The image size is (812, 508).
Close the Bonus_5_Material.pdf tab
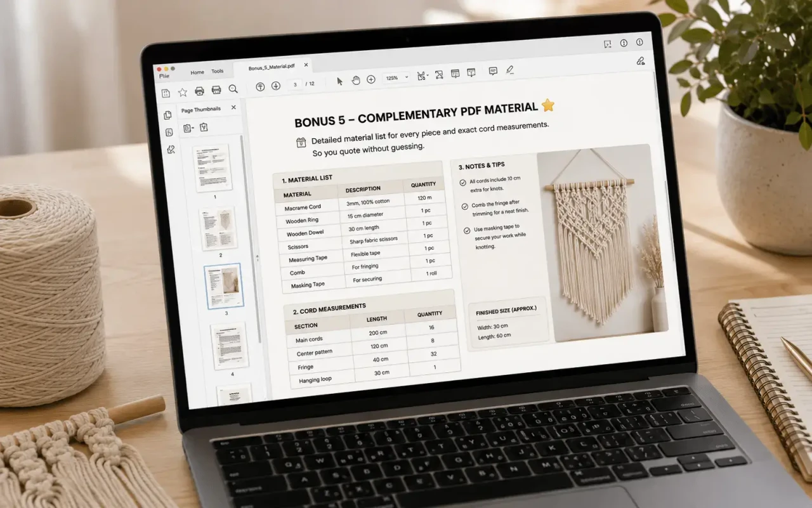[x=306, y=65]
